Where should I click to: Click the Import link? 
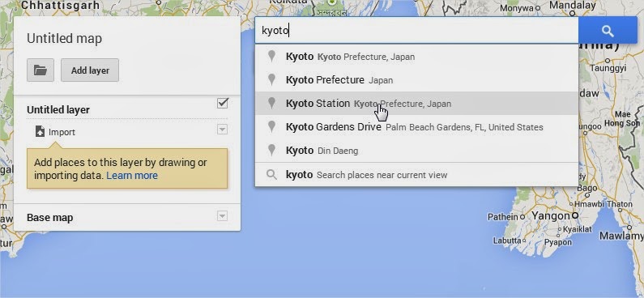click(x=62, y=132)
